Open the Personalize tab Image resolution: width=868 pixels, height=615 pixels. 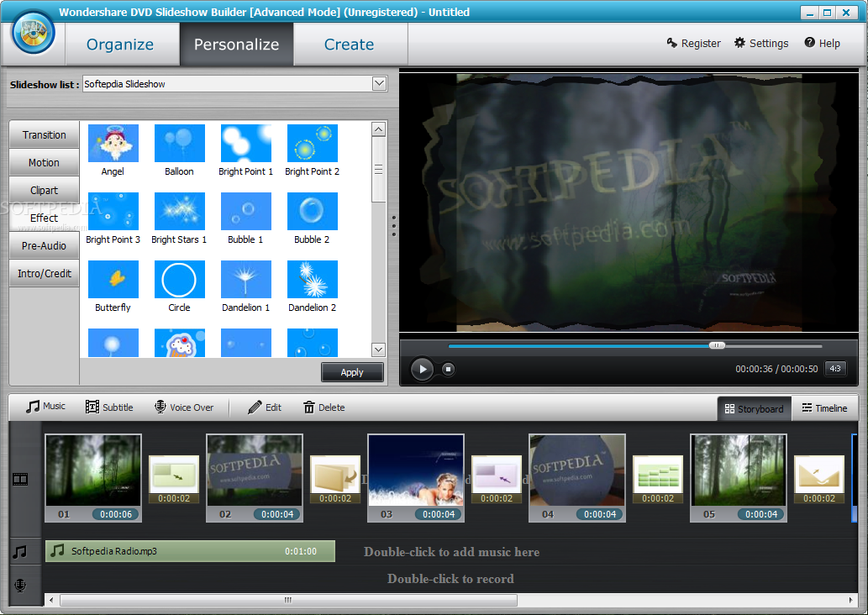click(236, 45)
